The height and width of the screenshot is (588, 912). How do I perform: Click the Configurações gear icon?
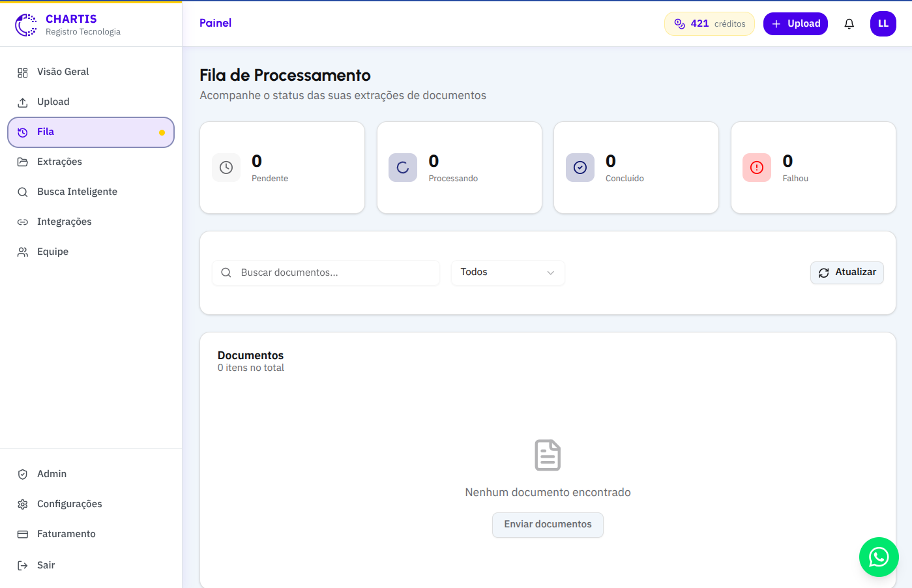pyautogui.click(x=23, y=505)
